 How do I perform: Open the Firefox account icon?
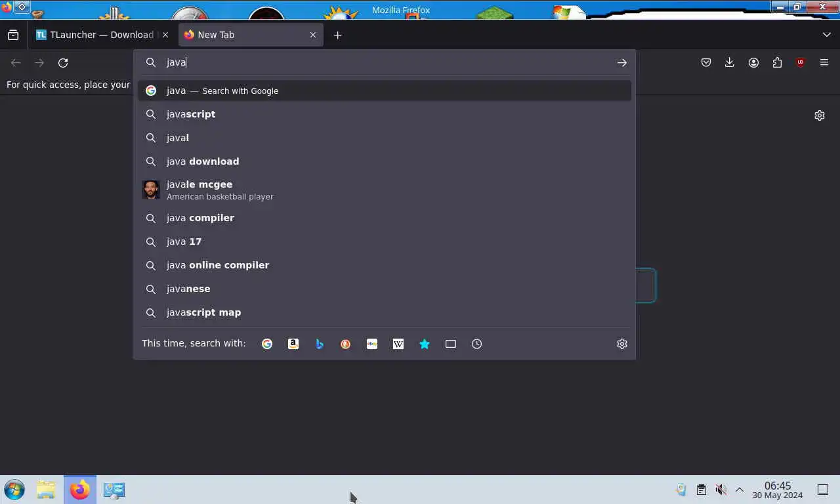(753, 63)
